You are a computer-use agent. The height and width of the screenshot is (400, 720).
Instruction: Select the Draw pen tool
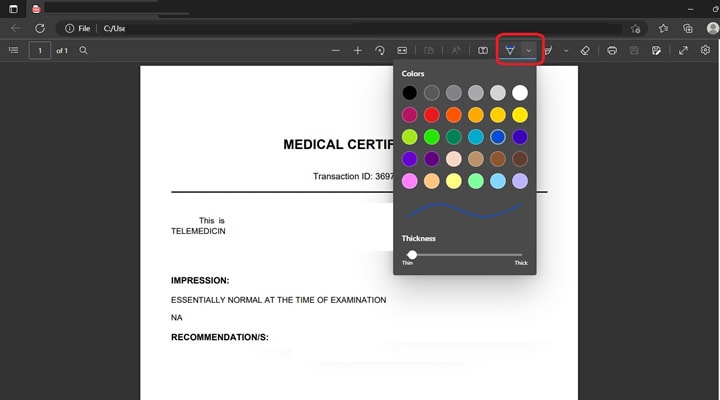(510, 50)
